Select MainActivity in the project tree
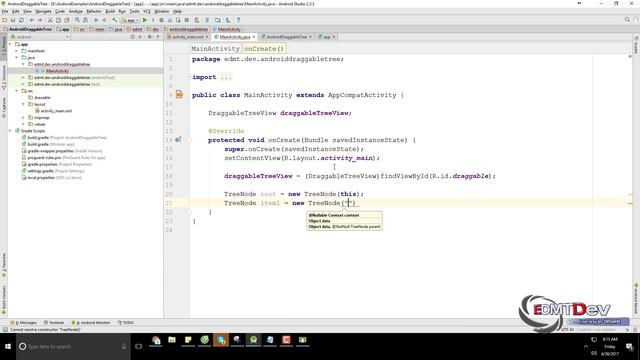This screenshot has height=360, width=640. pos(57,71)
